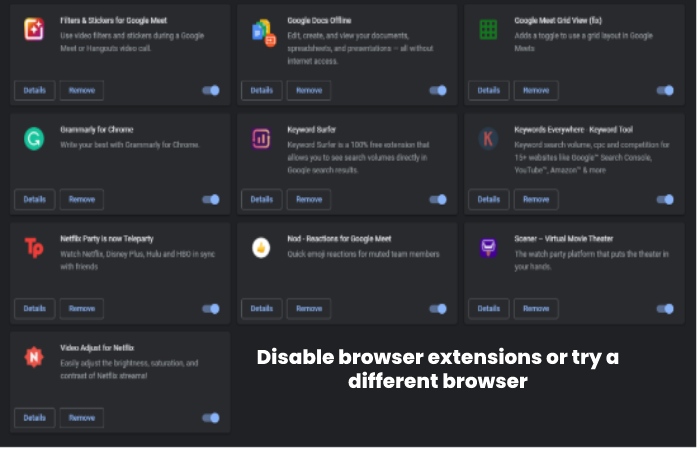Click 'Keywords Everywhere - Keyword Tool' title
The height and width of the screenshot is (450, 700).
(x=574, y=130)
